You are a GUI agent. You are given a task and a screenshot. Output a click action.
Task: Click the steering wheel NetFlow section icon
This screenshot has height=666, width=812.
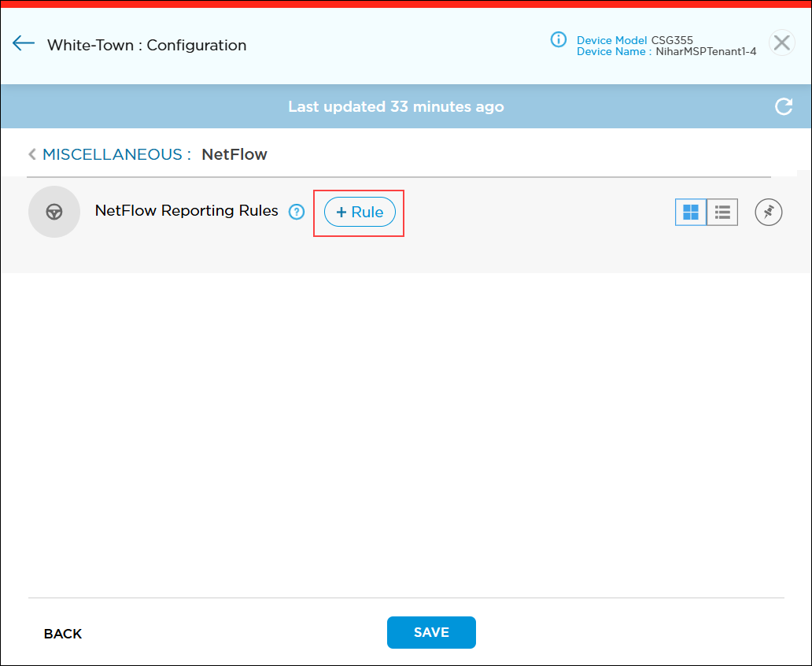(54, 212)
